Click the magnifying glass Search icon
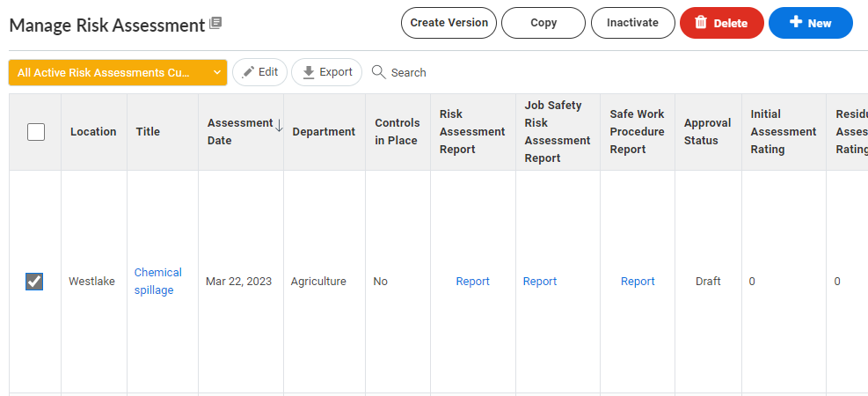Screen dimensions: 868x396 379,72
